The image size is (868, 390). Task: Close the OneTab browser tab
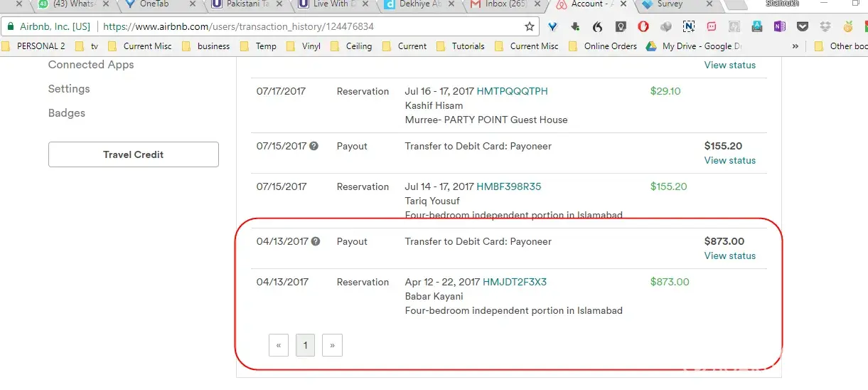point(192,4)
